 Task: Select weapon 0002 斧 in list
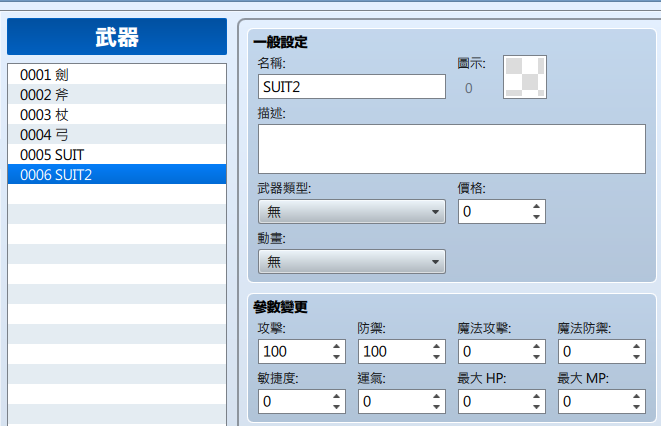(117, 94)
